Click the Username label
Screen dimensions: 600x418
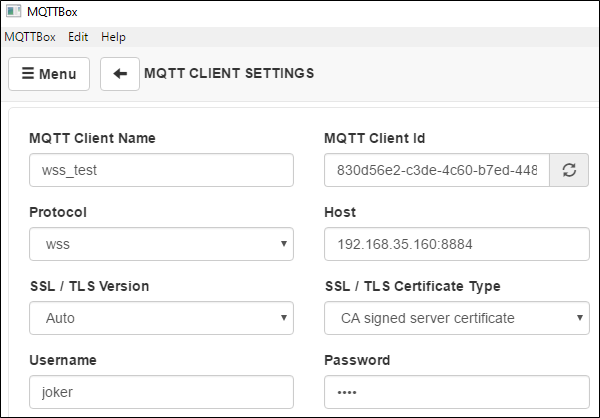pyautogui.click(x=63, y=360)
